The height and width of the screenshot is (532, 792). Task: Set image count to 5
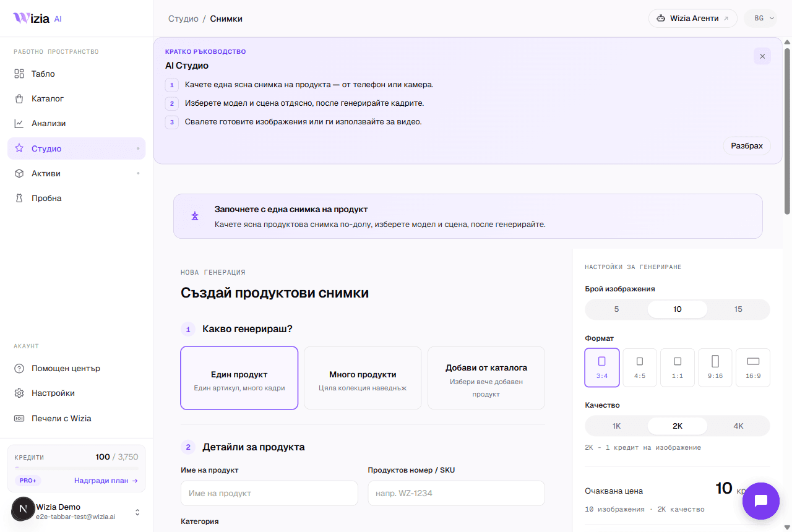(x=616, y=309)
